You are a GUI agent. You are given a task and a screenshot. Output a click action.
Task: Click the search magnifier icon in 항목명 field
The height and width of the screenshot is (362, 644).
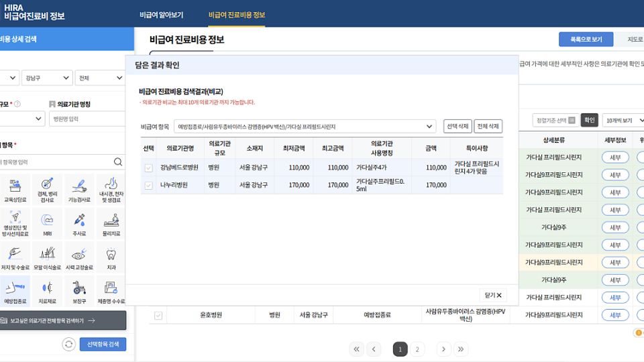(x=118, y=162)
